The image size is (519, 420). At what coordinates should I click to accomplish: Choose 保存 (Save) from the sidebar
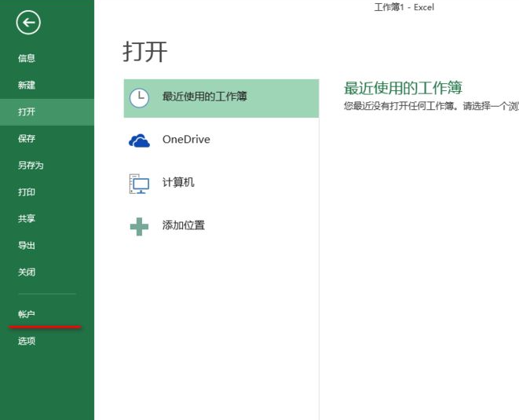[27, 138]
